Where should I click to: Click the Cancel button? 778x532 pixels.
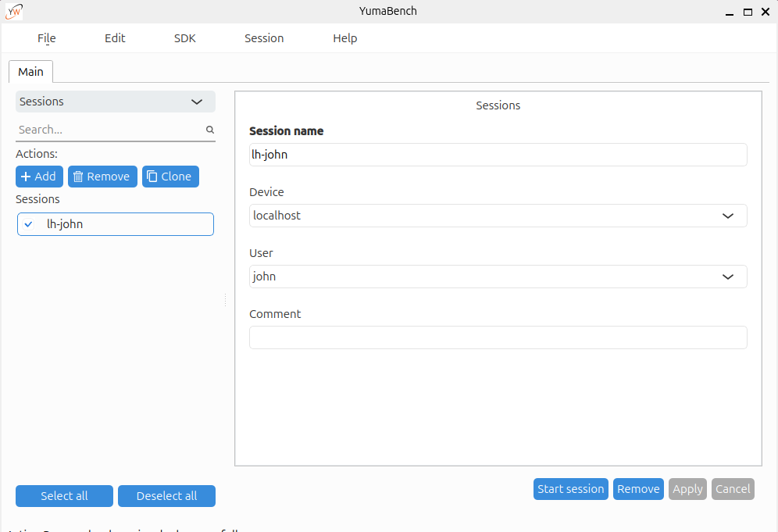(x=733, y=489)
